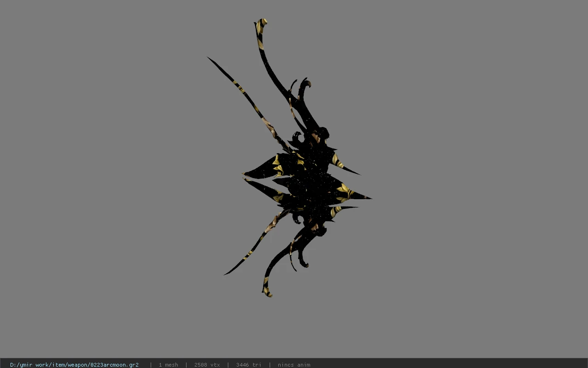This screenshot has height=368, width=588.
Task: Click the file path 0223arcmoon.gr2 in status bar
Action: click(x=74, y=365)
